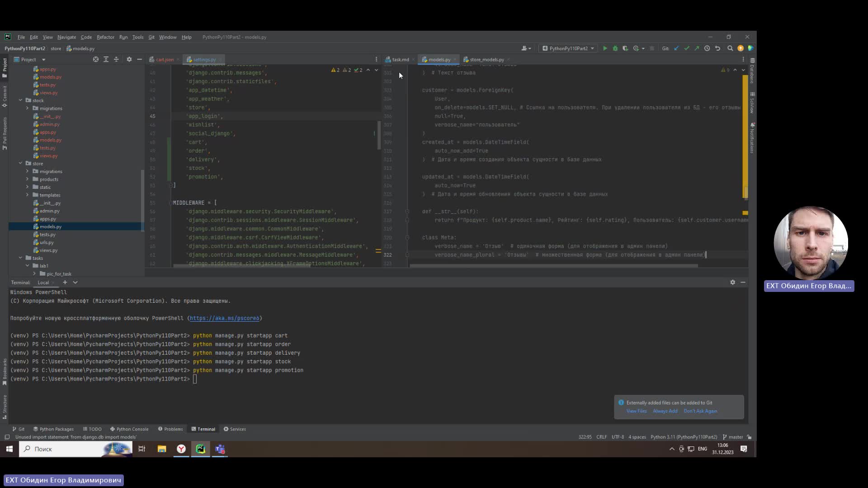Screen dimensions: 868x488
Task: Open the code-with-me user dropdown
Action: (526, 48)
